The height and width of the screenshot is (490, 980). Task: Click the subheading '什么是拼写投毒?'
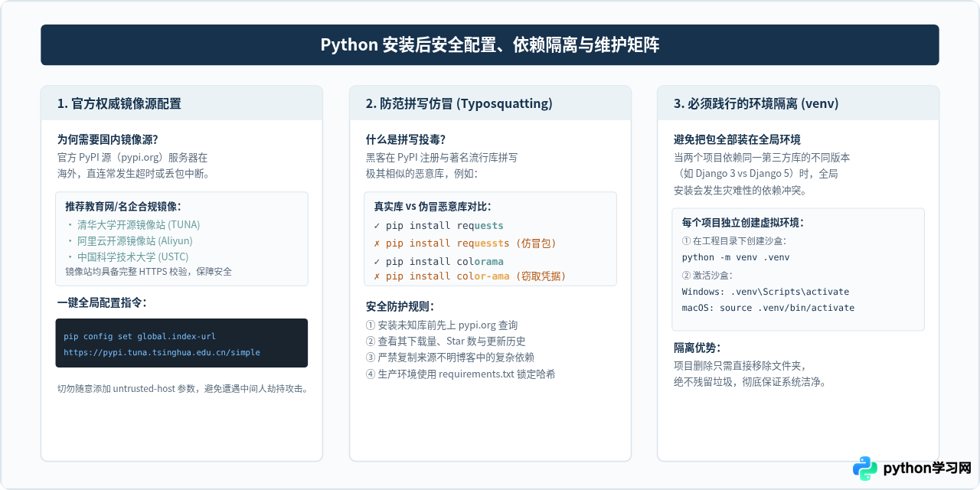tap(406, 139)
